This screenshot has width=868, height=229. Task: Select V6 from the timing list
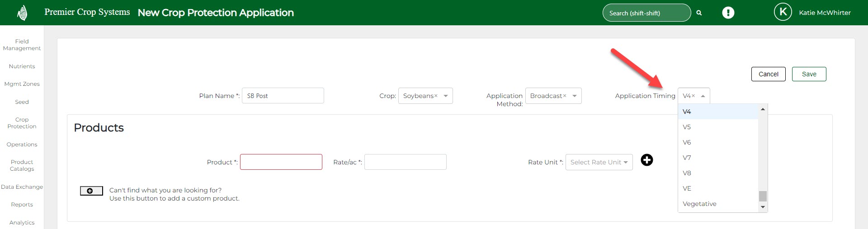pos(687,142)
